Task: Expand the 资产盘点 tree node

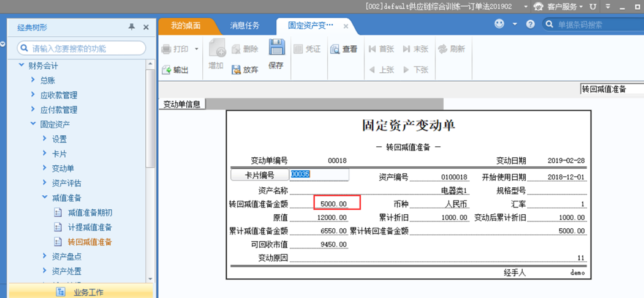Action: [44, 256]
